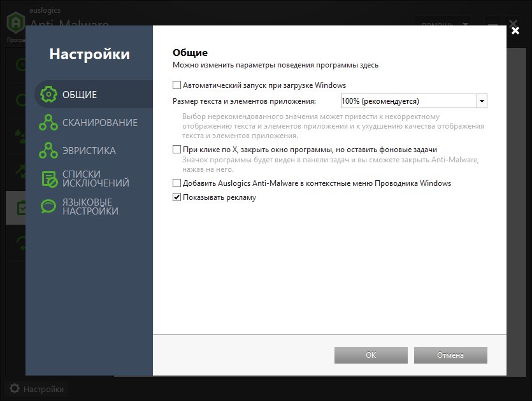532x401 pixels.
Task: Click the Настройки gear icon at bottom left
Action: pos(14,389)
